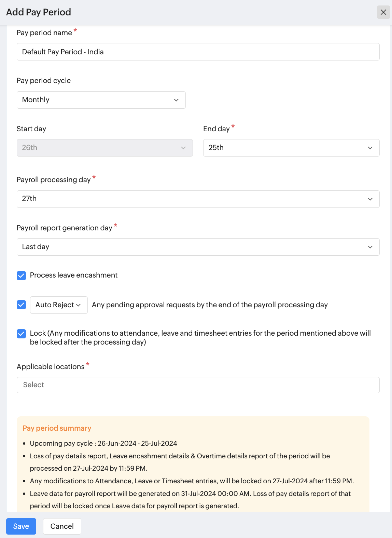Open the Payroll processing day dropdown
This screenshot has width=392, height=538.
tap(198, 199)
